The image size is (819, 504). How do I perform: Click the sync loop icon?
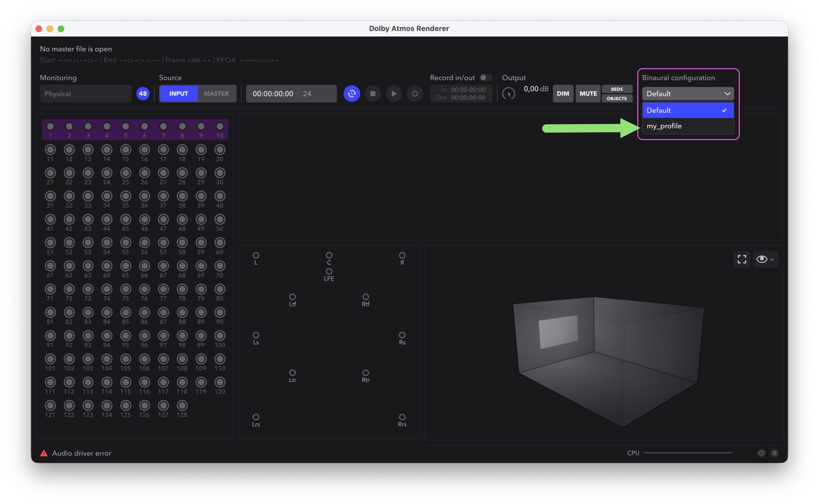[352, 94]
